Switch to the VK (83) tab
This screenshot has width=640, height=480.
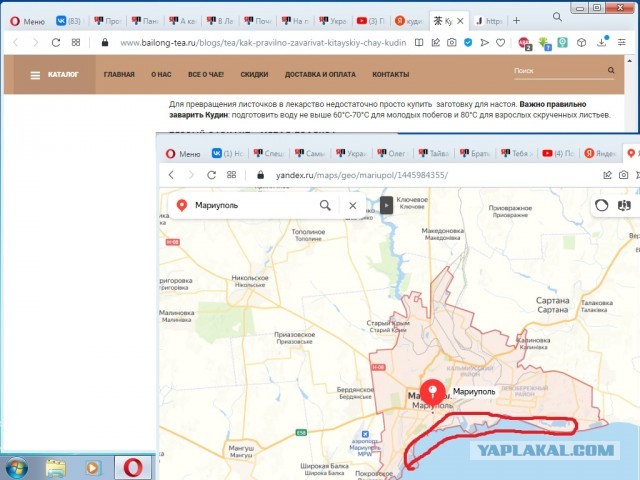coord(69,21)
